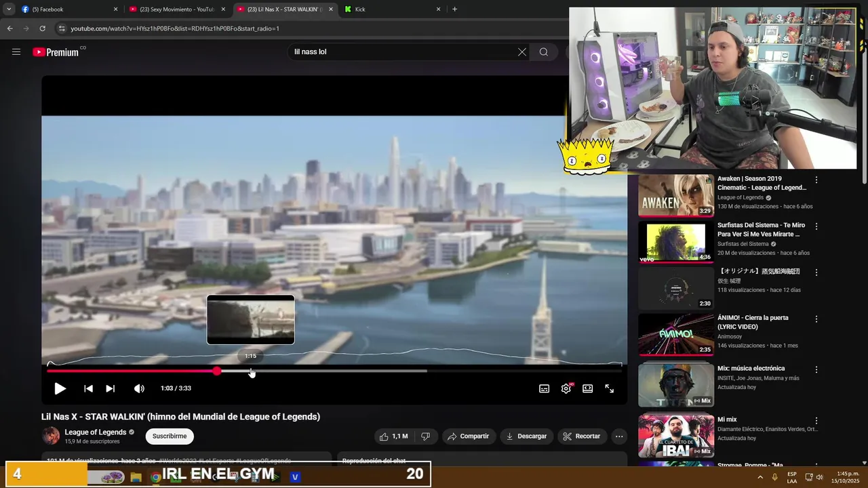
Task: Open the Surfistas Del Sistema title link
Action: point(761,230)
